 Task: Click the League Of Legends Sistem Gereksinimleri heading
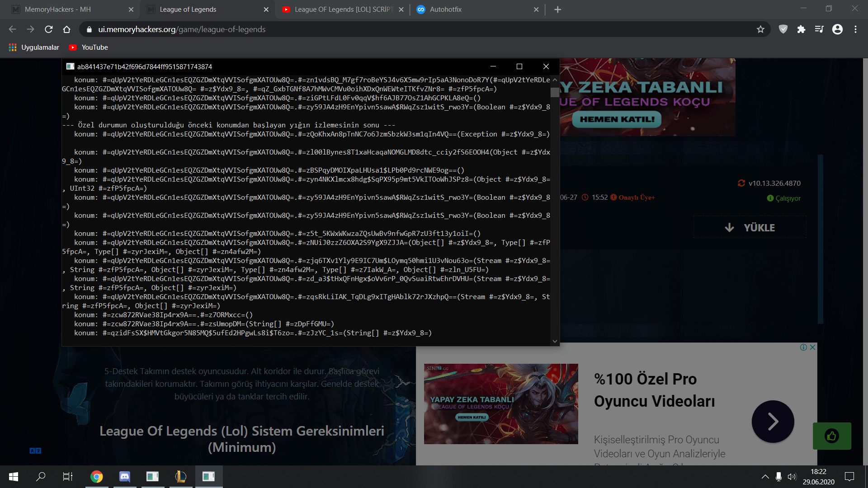(242, 439)
